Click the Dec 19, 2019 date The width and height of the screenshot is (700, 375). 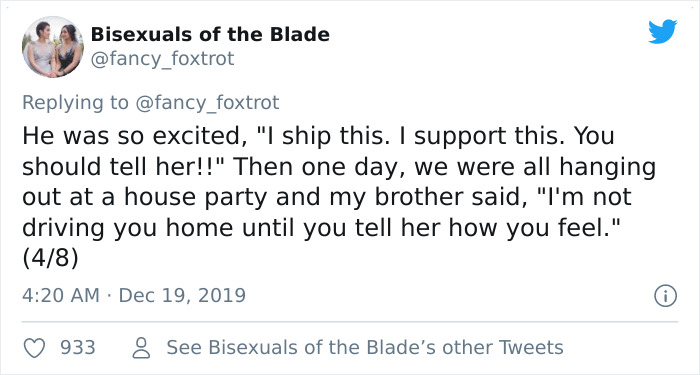182,296
